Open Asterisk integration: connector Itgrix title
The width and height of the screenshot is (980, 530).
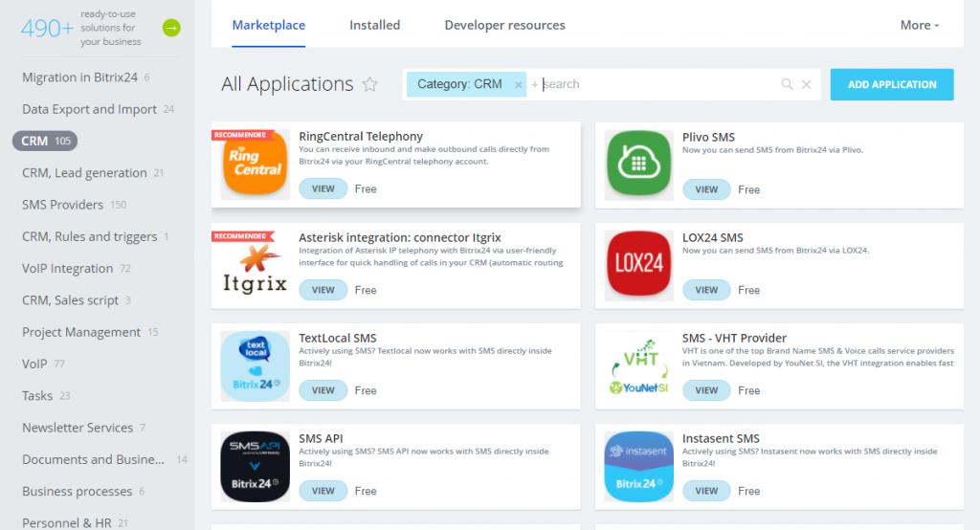(x=399, y=237)
